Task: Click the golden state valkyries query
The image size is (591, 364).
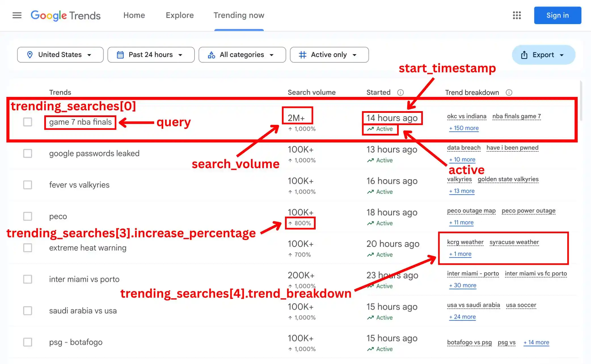Action: pos(508,179)
